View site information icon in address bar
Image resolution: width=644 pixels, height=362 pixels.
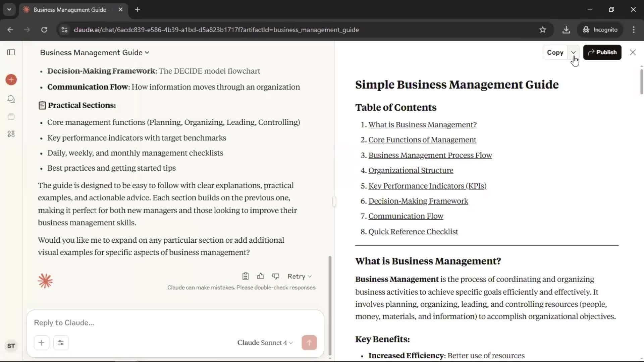click(64, 30)
